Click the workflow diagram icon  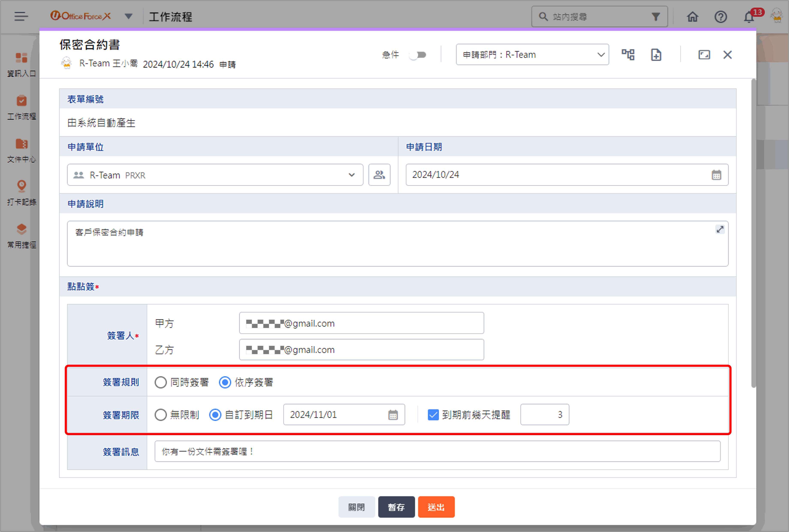(x=628, y=55)
